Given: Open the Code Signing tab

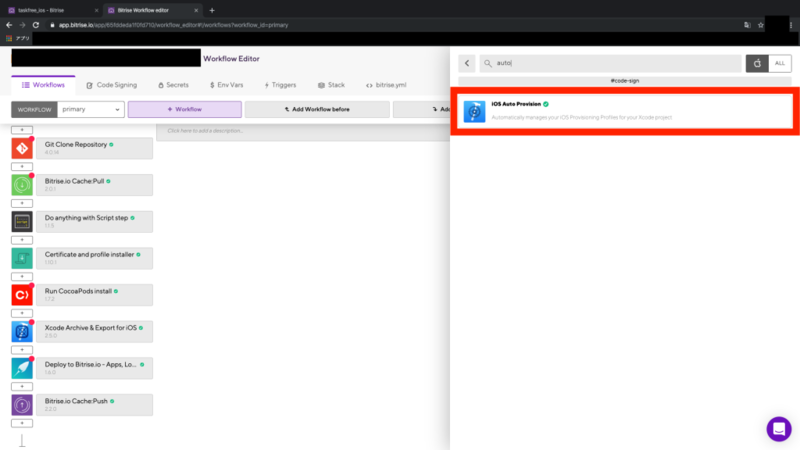Looking at the screenshot, I should tap(112, 85).
